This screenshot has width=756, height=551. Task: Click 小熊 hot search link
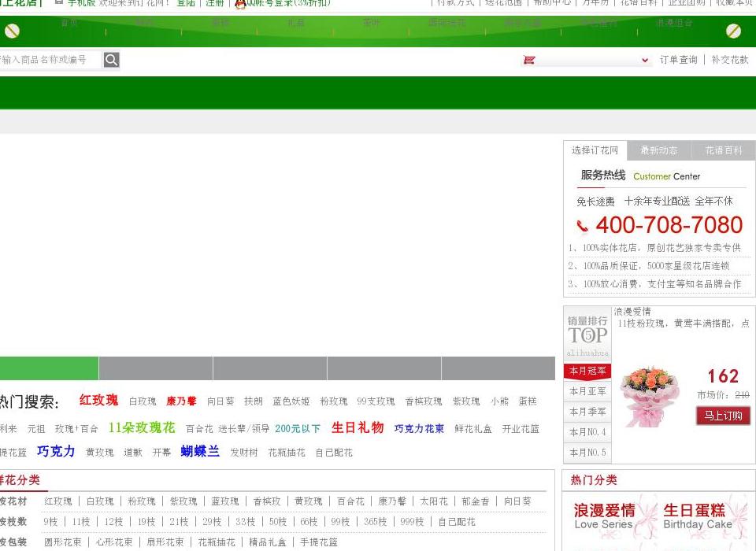[x=499, y=401]
